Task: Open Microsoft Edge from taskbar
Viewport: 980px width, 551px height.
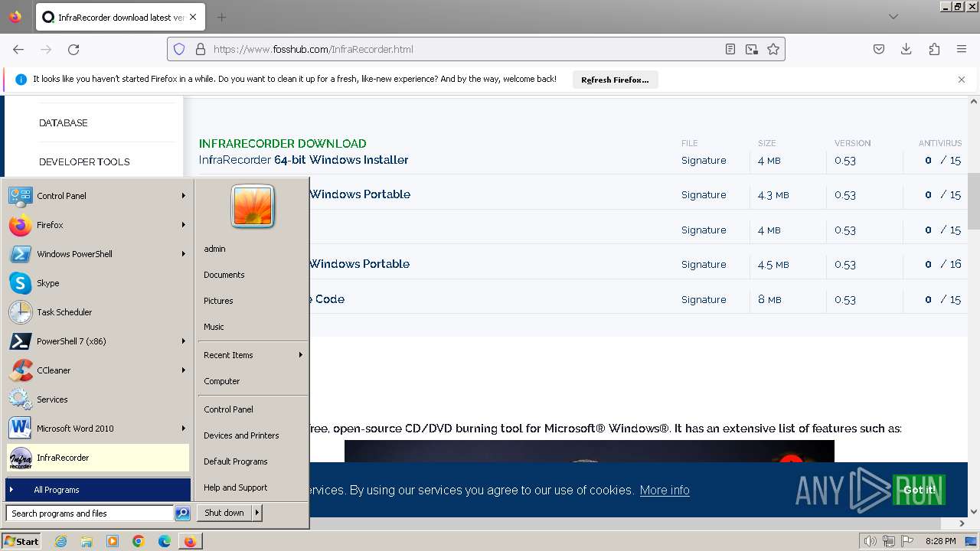Action: [x=165, y=541]
